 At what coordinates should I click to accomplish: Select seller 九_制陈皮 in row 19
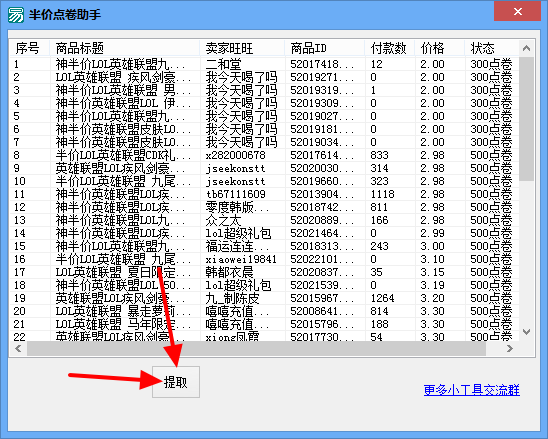(x=232, y=298)
